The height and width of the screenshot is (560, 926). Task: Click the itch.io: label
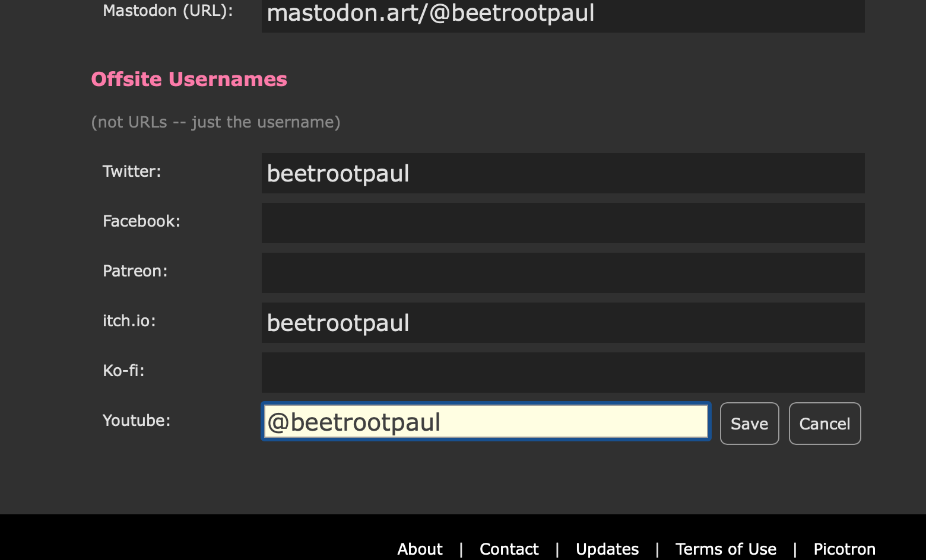pyautogui.click(x=129, y=321)
